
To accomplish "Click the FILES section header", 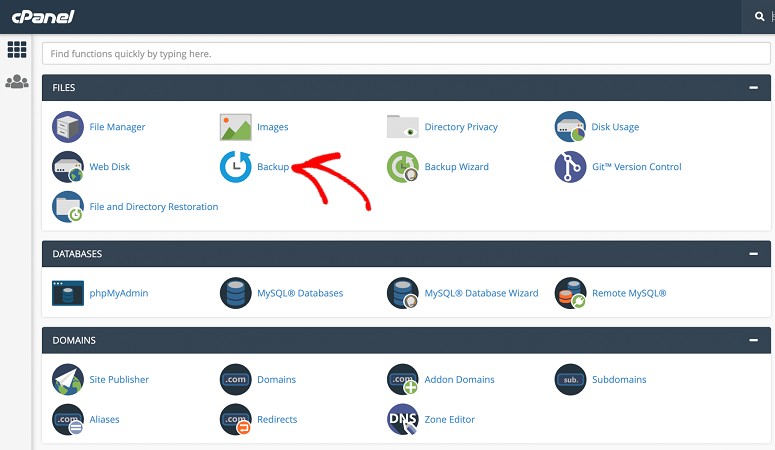I will [x=406, y=88].
